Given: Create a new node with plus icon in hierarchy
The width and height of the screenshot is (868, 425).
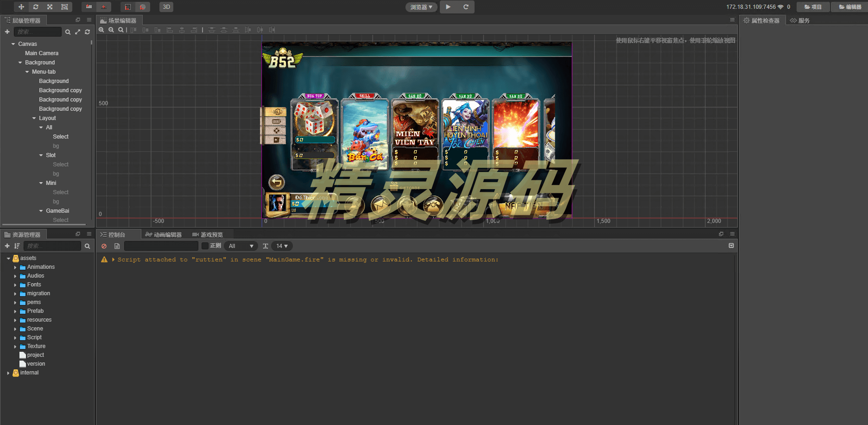Looking at the screenshot, I should pos(7,32).
